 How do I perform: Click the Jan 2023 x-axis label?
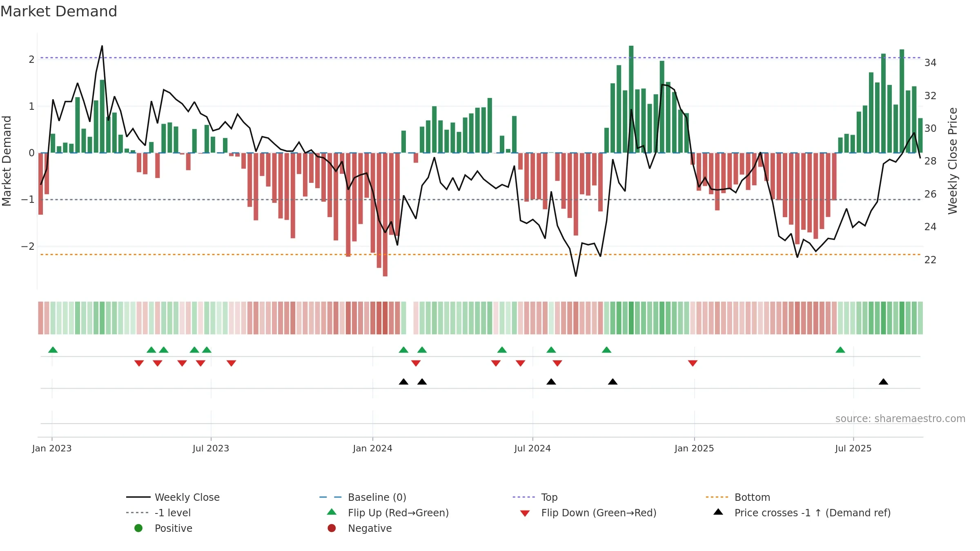click(52, 449)
